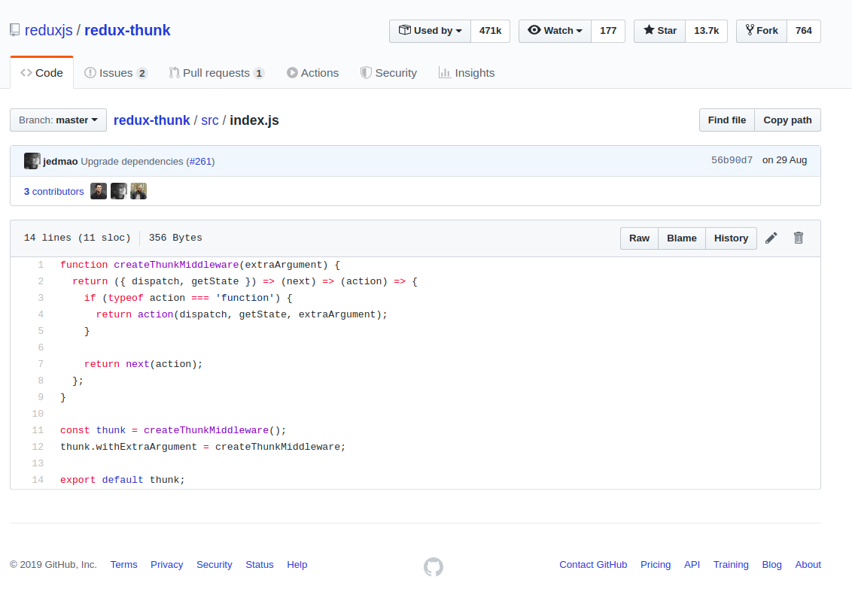View the Raw file contents
Screen dimensions: 852x616
coord(639,238)
